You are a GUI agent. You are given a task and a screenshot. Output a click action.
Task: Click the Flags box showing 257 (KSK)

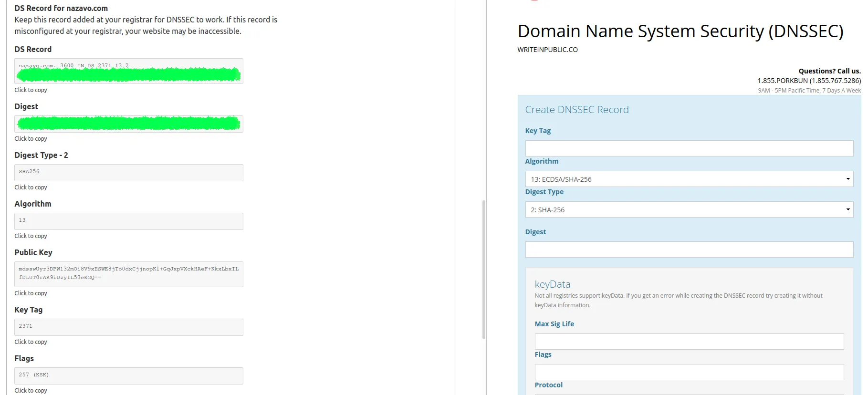coord(129,376)
